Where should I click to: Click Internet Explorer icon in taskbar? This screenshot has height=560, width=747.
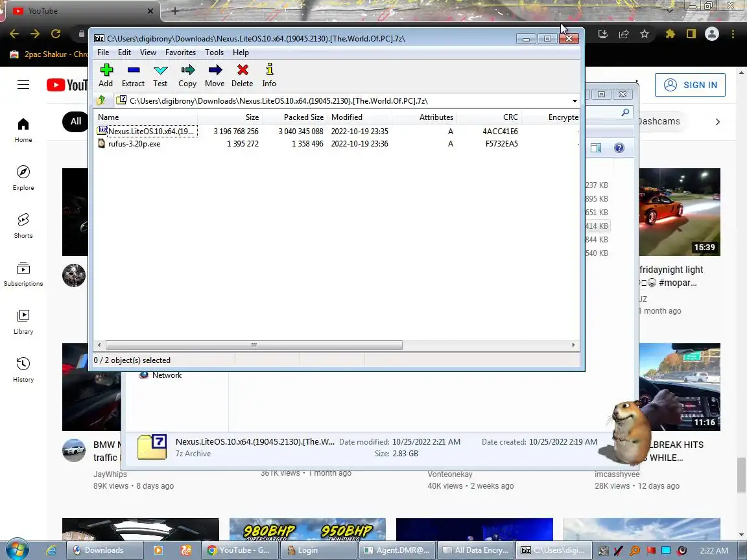click(51, 550)
